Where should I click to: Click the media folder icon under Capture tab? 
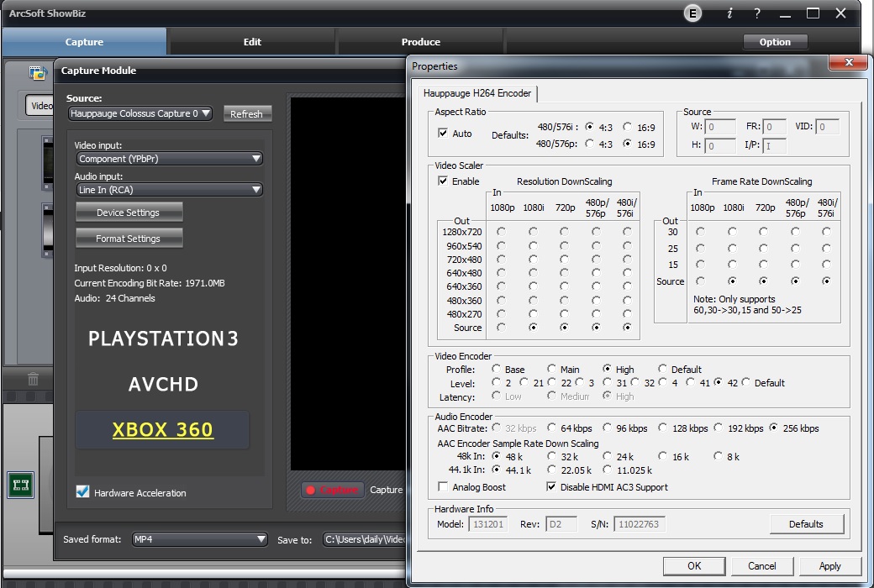[x=37, y=73]
